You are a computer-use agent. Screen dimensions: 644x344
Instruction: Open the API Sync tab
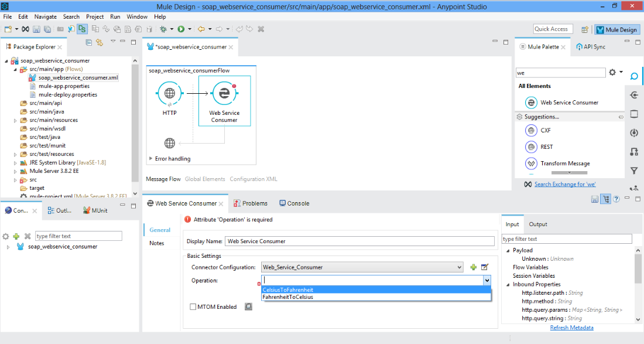591,47
